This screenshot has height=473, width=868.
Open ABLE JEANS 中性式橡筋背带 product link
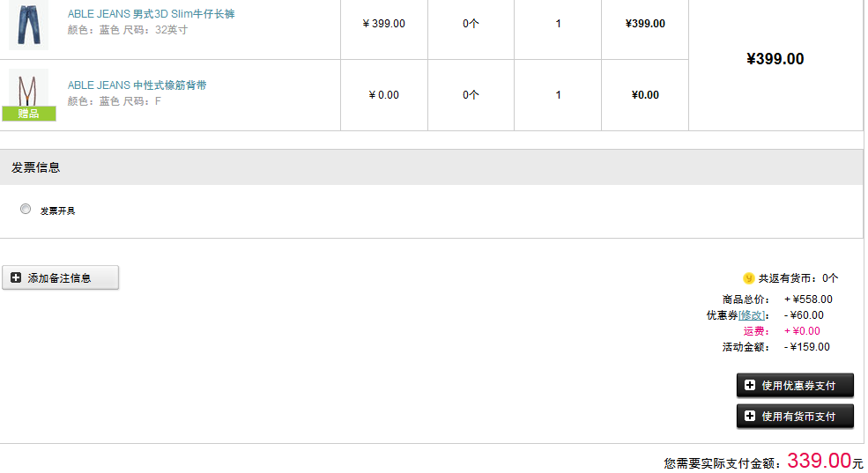click(x=137, y=85)
